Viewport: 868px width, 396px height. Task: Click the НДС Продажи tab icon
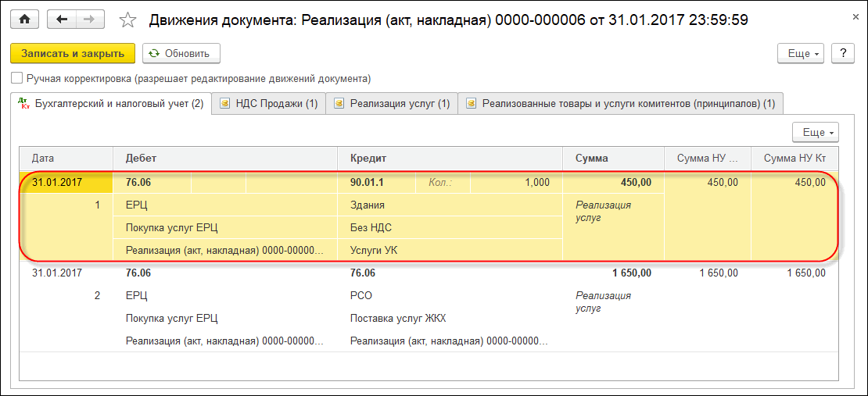click(226, 103)
